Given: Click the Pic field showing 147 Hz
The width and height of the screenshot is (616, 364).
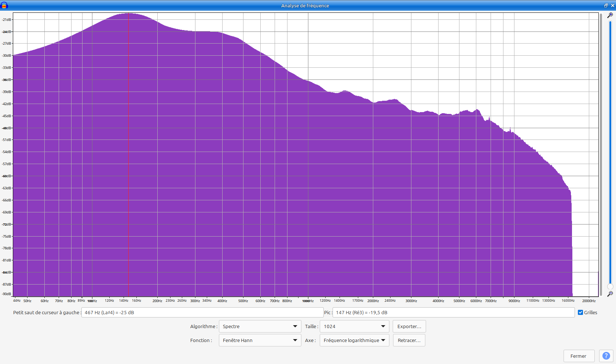Looking at the screenshot, I should pos(454,312).
